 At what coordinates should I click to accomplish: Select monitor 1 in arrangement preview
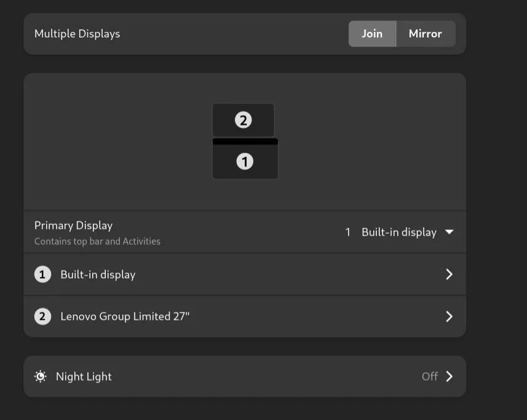[x=245, y=158]
